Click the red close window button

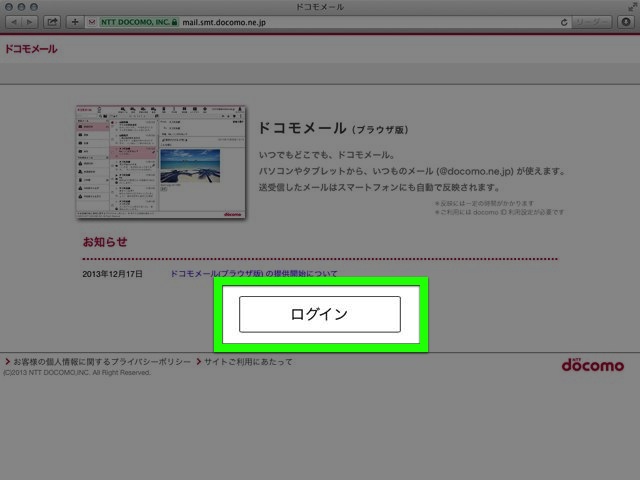click(9, 7)
